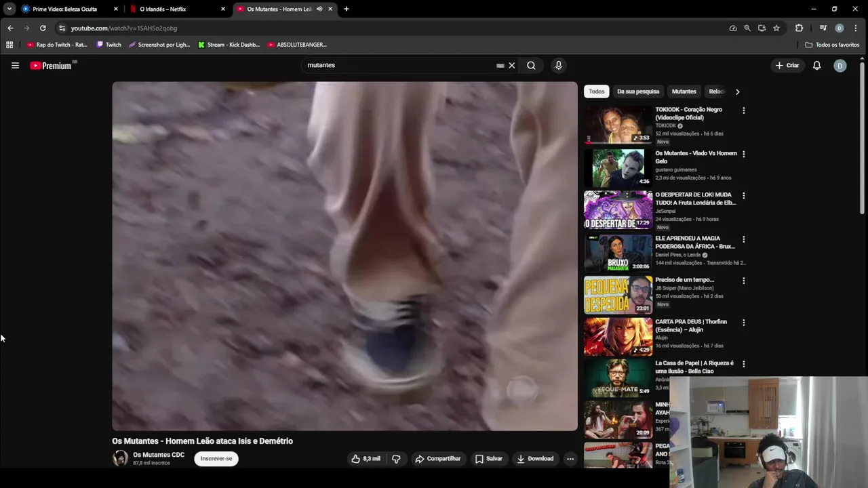
Task: Click the Salvar button
Action: coord(489,459)
